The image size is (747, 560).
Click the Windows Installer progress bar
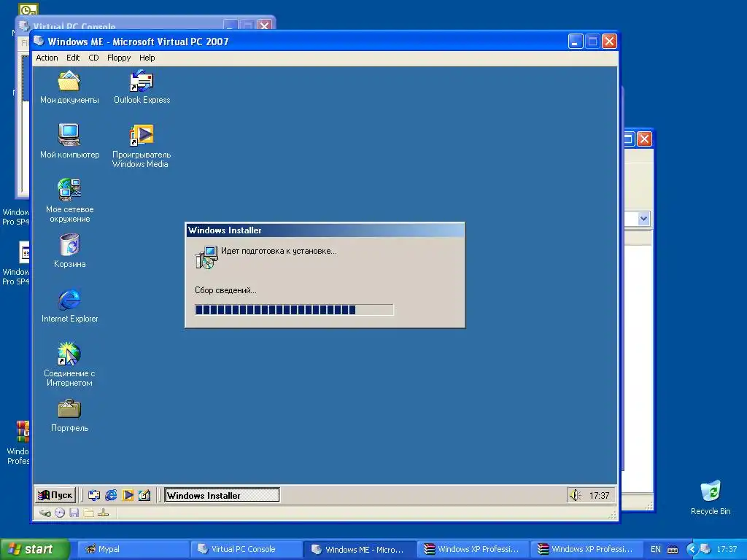point(294,310)
